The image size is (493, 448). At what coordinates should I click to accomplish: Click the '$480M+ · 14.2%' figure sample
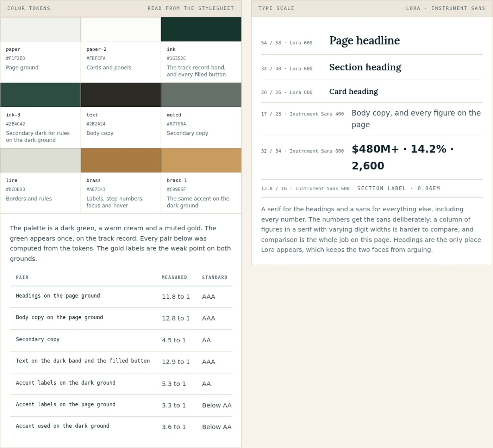pyautogui.click(x=403, y=157)
